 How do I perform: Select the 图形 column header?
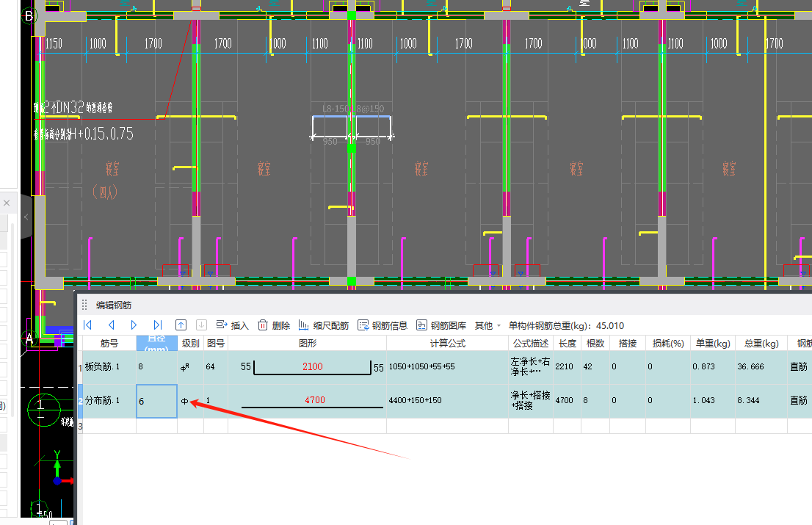coord(308,344)
